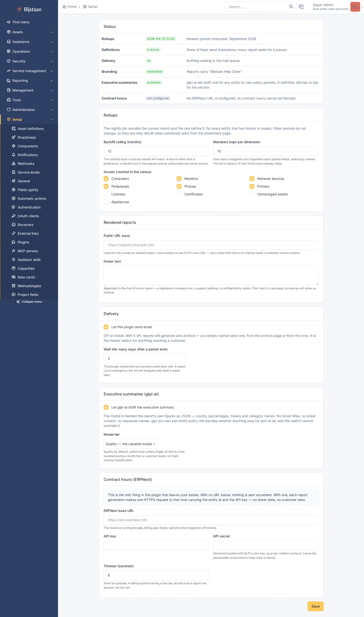Screen dimensions: 364x617
Task: Click the Collapse menu link
Action: pos(29,301)
